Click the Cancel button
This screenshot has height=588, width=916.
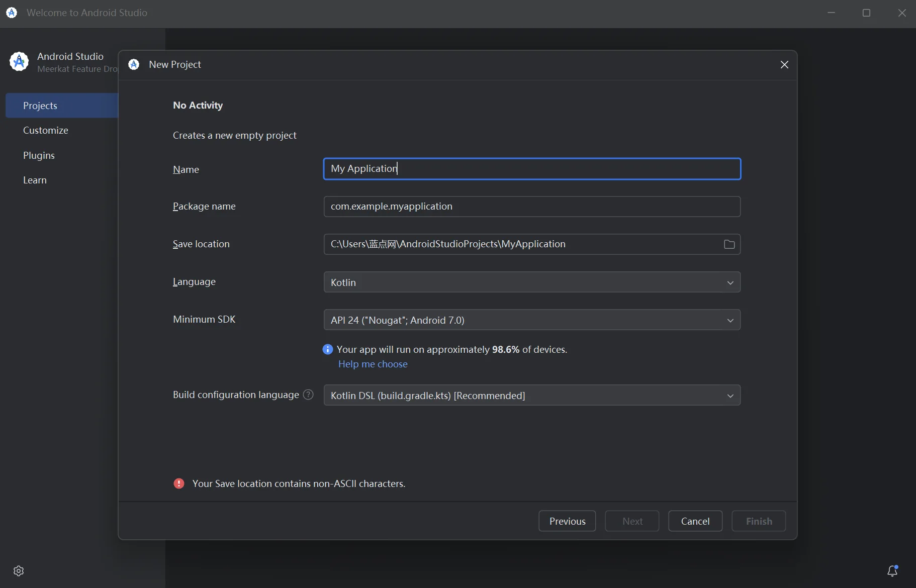point(695,521)
